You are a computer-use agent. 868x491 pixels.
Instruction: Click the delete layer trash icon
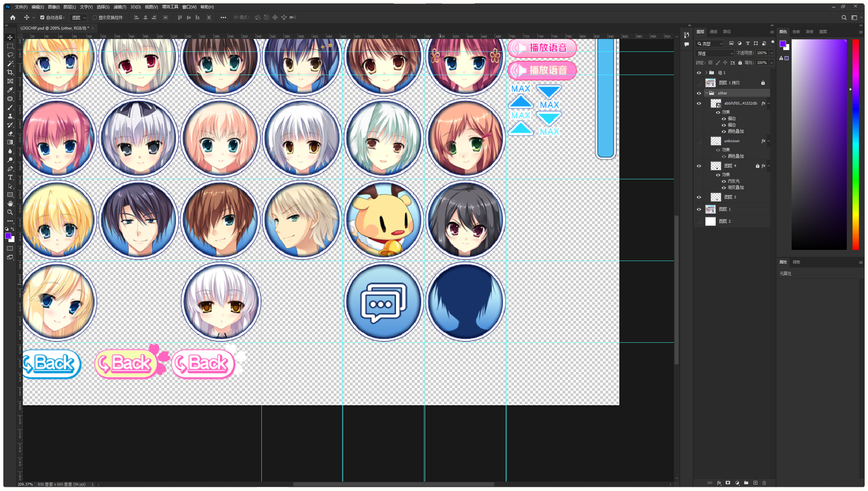(764, 483)
